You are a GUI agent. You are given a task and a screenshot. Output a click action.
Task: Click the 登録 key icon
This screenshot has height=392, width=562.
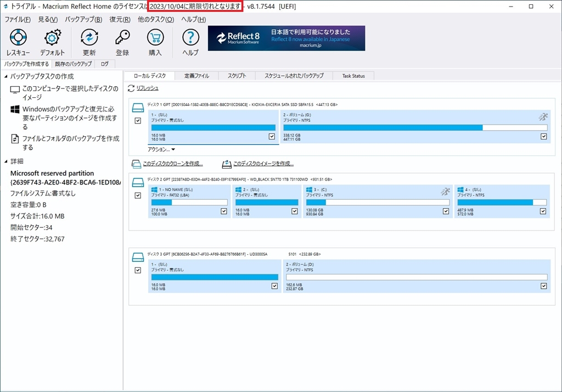pos(122,38)
